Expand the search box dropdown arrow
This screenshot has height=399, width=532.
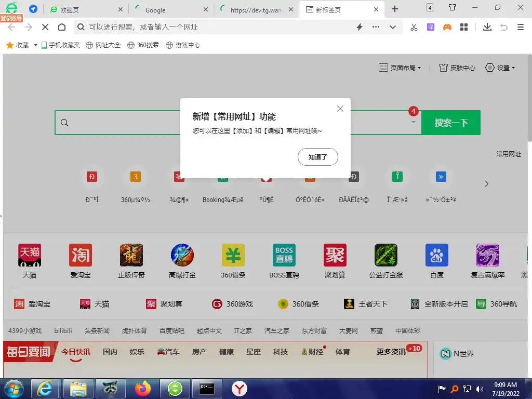click(413, 123)
